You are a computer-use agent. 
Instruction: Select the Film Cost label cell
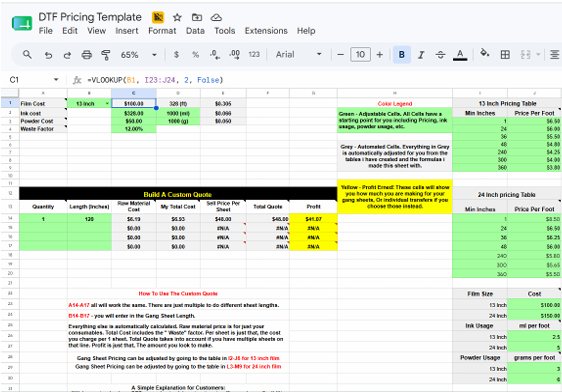[43, 104]
